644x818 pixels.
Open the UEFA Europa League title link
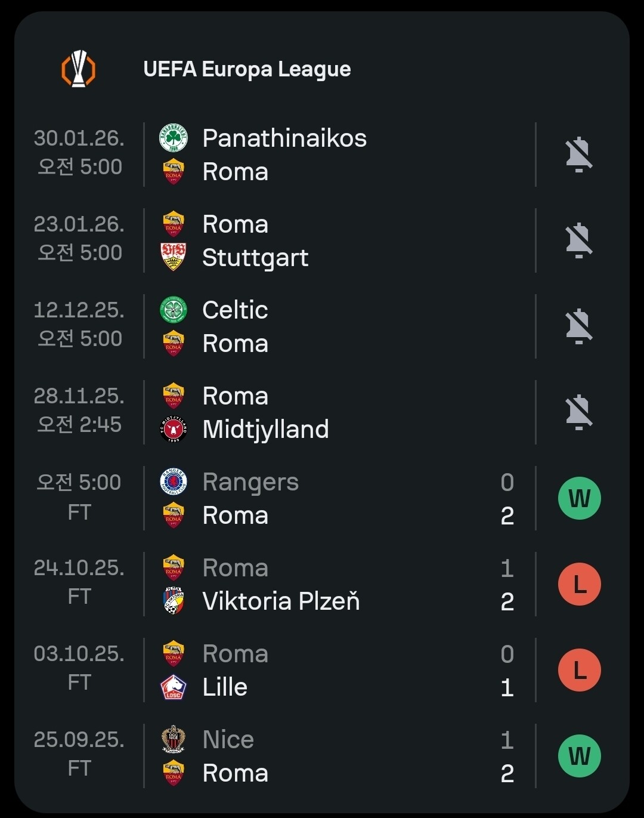click(247, 69)
